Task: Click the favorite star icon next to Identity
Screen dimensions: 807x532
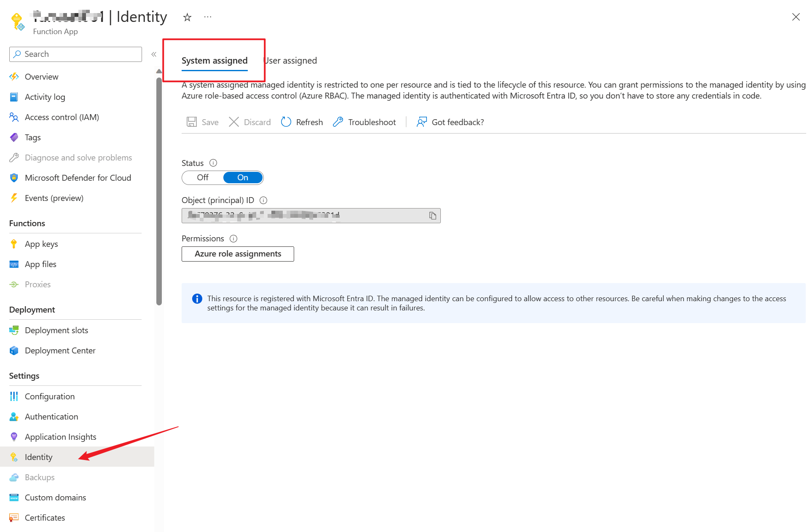Action: tap(187, 17)
